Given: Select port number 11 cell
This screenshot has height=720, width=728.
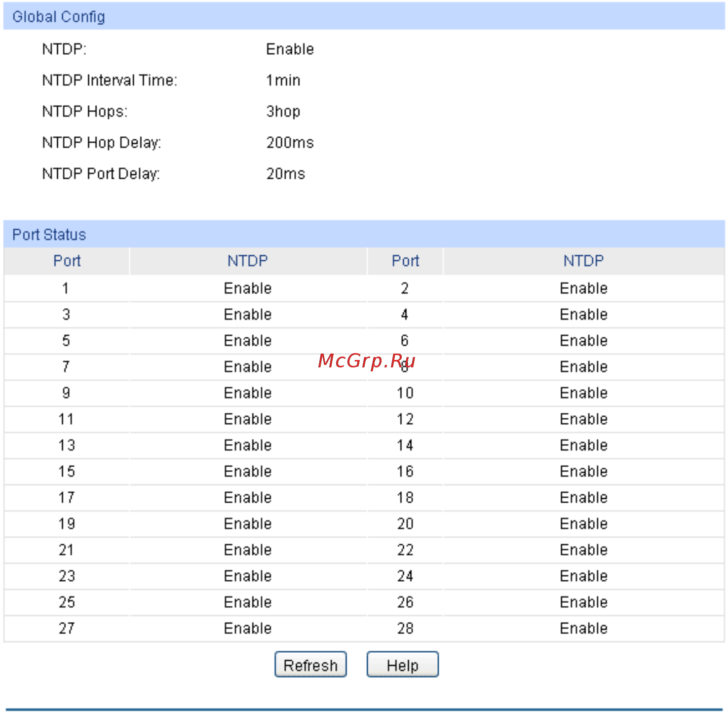Looking at the screenshot, I should coord(67,419).
